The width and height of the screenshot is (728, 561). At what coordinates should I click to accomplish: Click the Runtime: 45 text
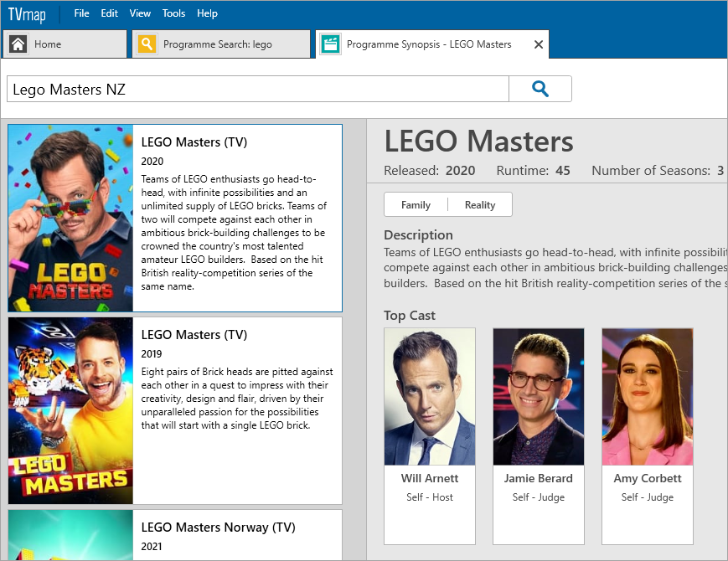click(x=533, y=171)
